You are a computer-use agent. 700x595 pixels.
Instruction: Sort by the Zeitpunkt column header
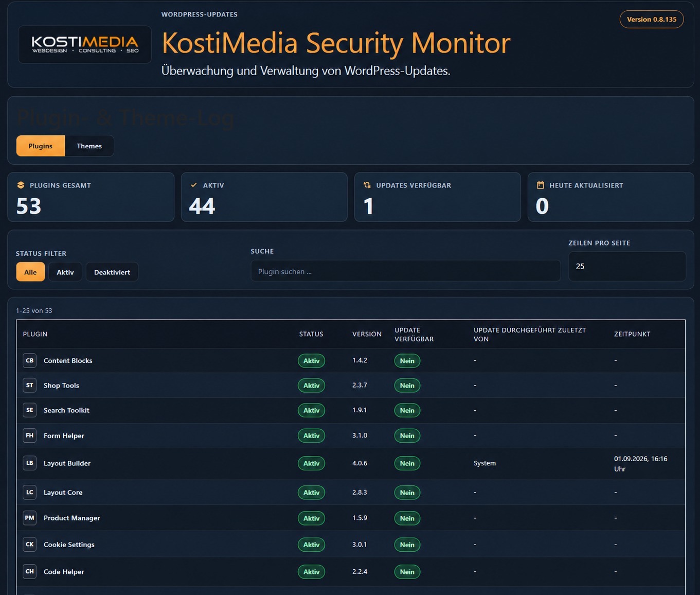click(632, 334)
